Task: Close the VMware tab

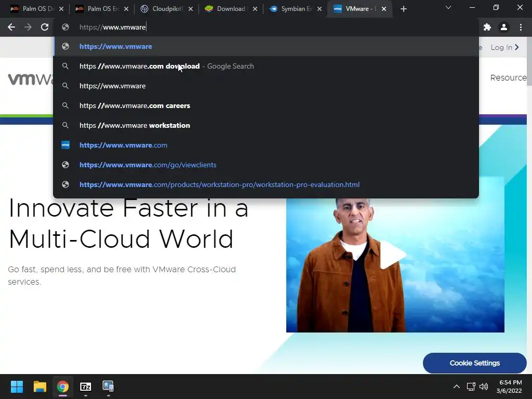Action: pyautogui.click(x=384, y=9)
